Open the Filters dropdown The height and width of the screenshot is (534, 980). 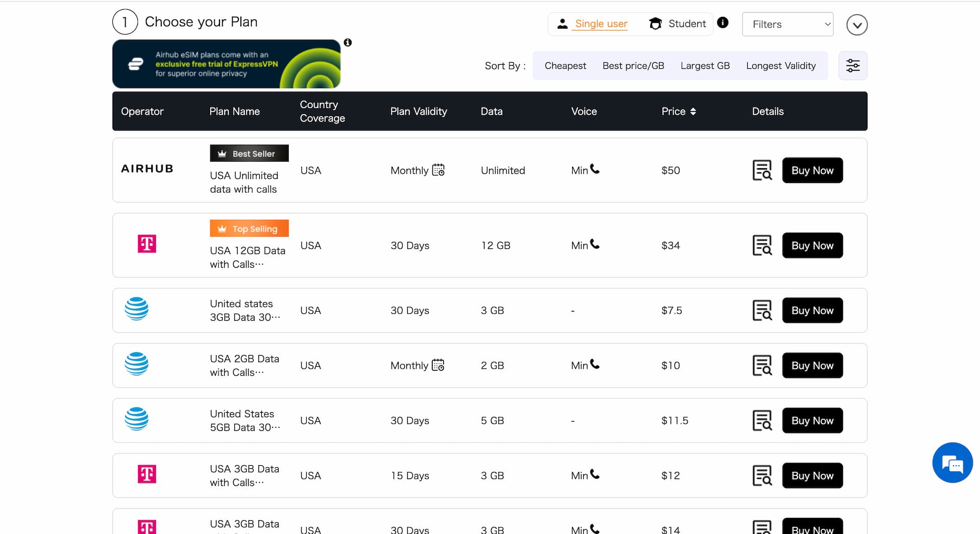click(x=787, y=24)
